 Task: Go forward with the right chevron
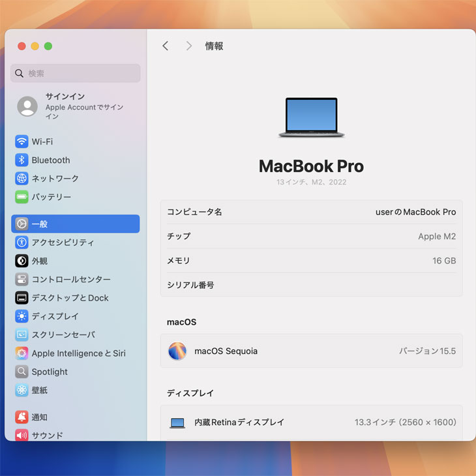(189, 46)
